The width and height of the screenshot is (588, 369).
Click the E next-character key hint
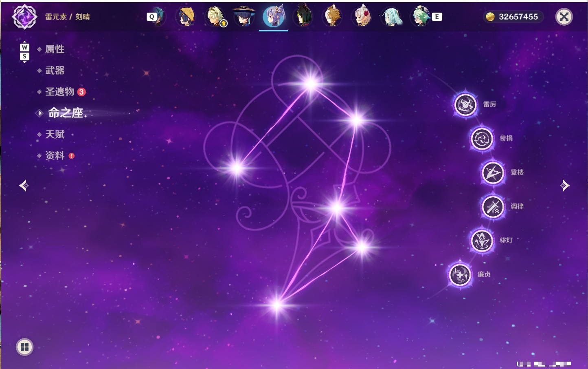click(x=437, y=17)
